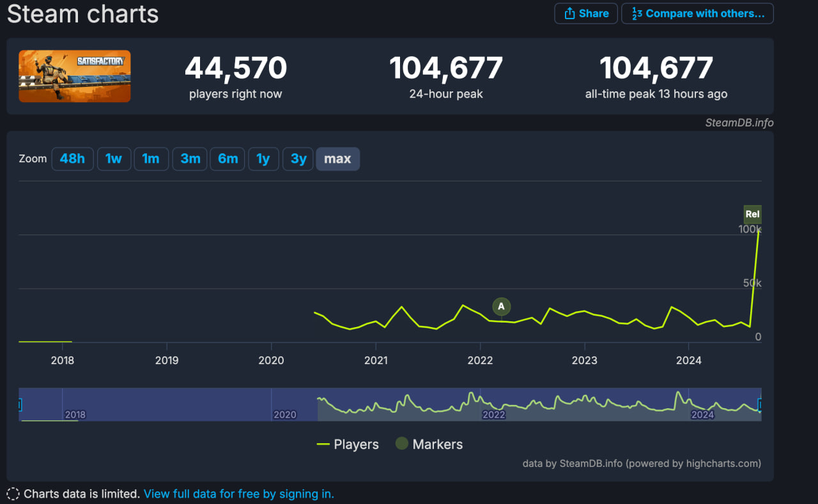
Task: Select the max zoom range
Action: [x=337, y=159]
